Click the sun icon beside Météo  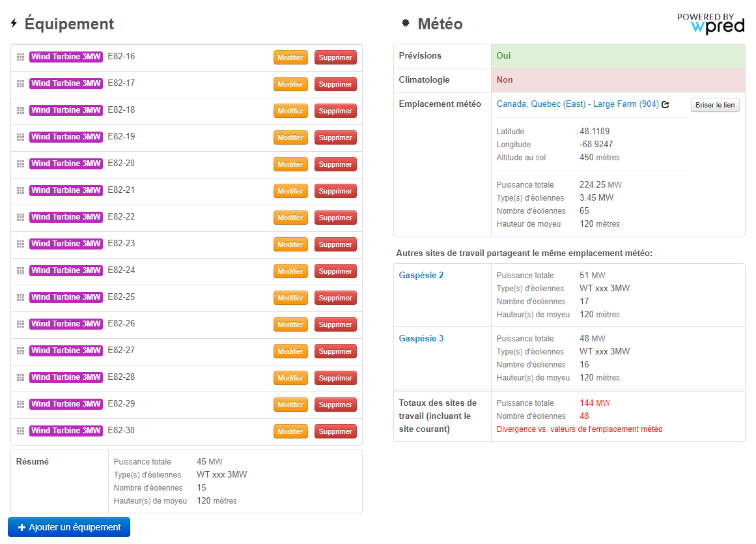(406, 24)
